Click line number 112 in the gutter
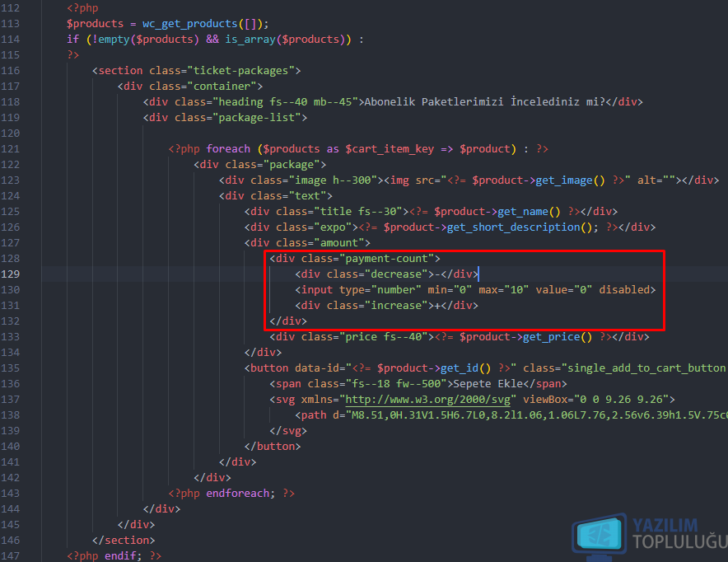This screenshot has width=728, height=562. point(10,8)
